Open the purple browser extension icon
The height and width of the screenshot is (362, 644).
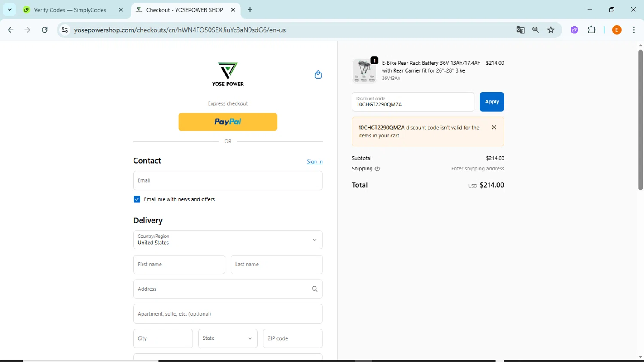574,30
